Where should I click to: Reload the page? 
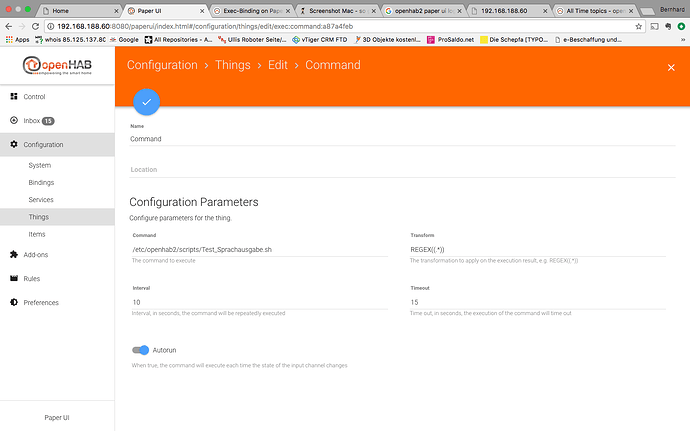pos(36,26)
